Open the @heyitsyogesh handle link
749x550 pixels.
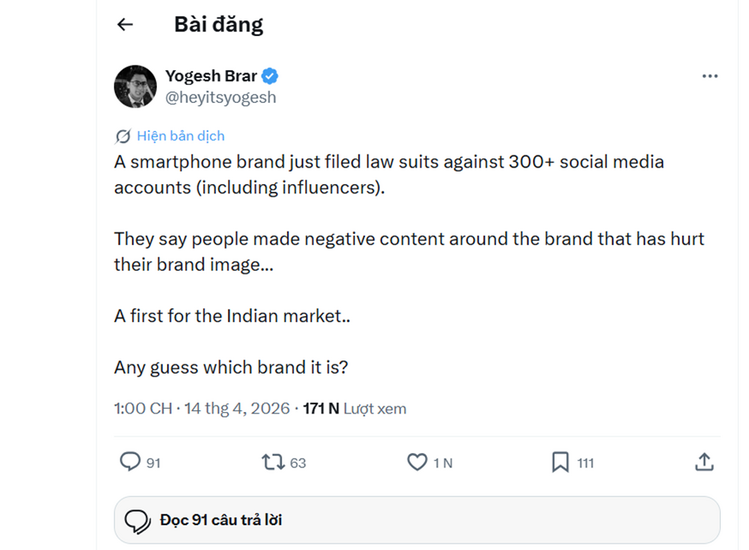(x=220, y=97)
